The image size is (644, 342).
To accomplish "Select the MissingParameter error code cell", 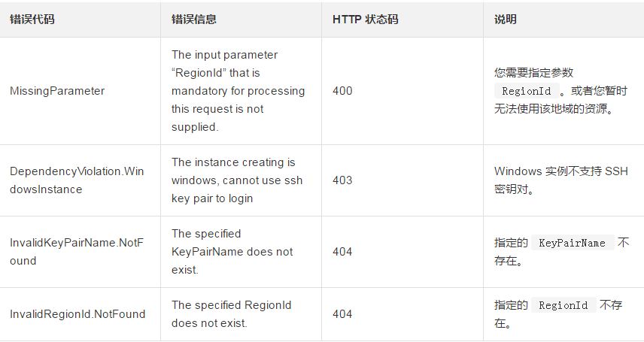I will (x=57, y=91).
